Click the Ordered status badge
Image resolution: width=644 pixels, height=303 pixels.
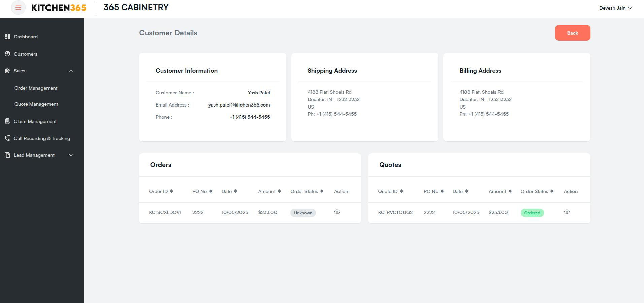click(532, 213)
